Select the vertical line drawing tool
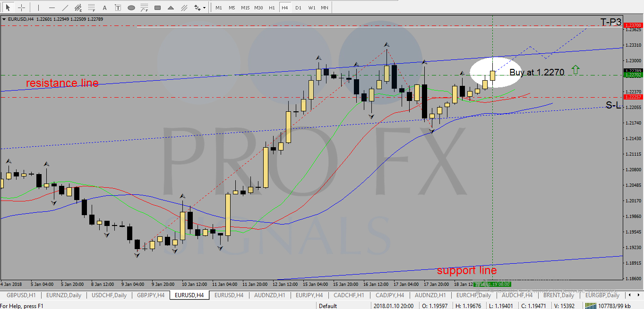644x309 pixels. coord(38,8)
